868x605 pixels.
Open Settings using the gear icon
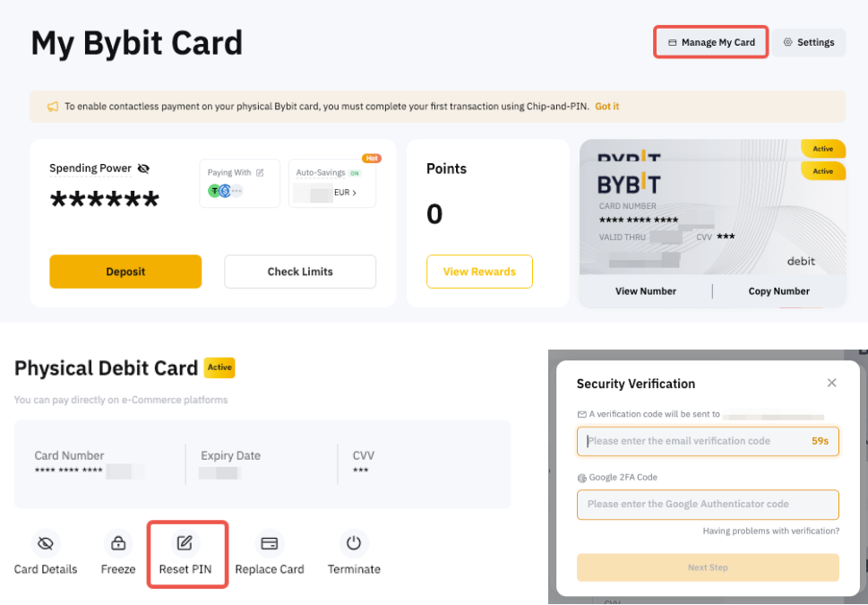pyautogui.click(x=809, y=42)
